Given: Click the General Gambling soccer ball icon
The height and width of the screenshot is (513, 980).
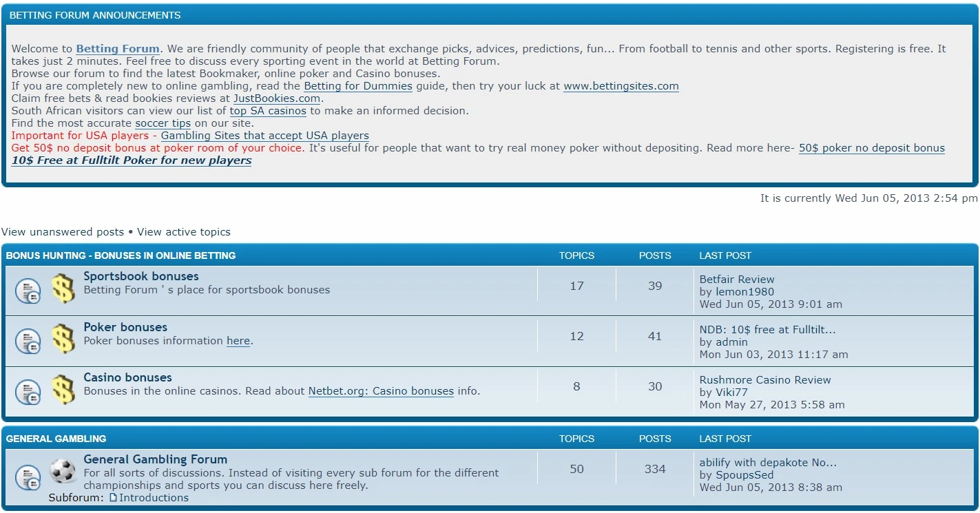Looking at the screenshot, I should click(x=63, y=472).
